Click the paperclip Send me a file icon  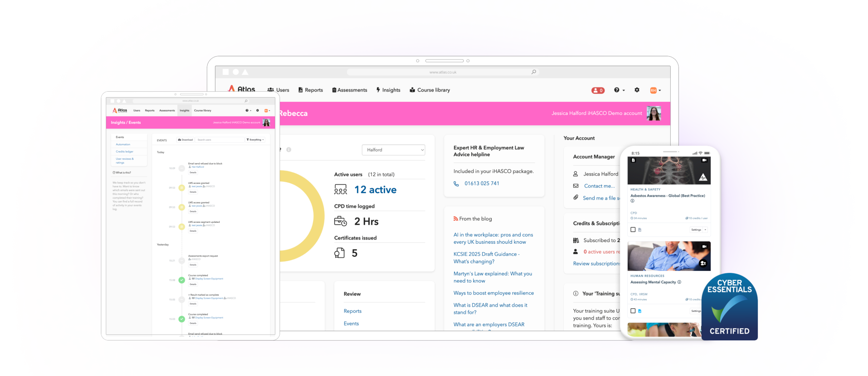[576, 197]
